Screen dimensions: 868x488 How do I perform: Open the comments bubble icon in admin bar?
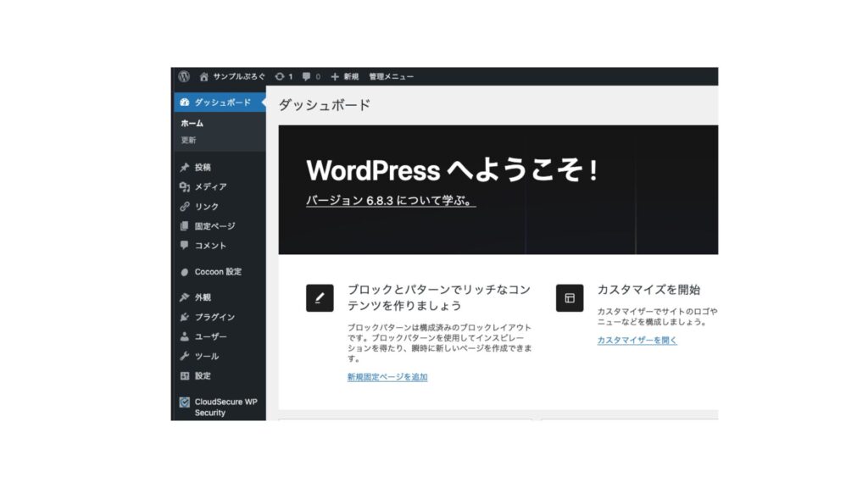(307, 76)
